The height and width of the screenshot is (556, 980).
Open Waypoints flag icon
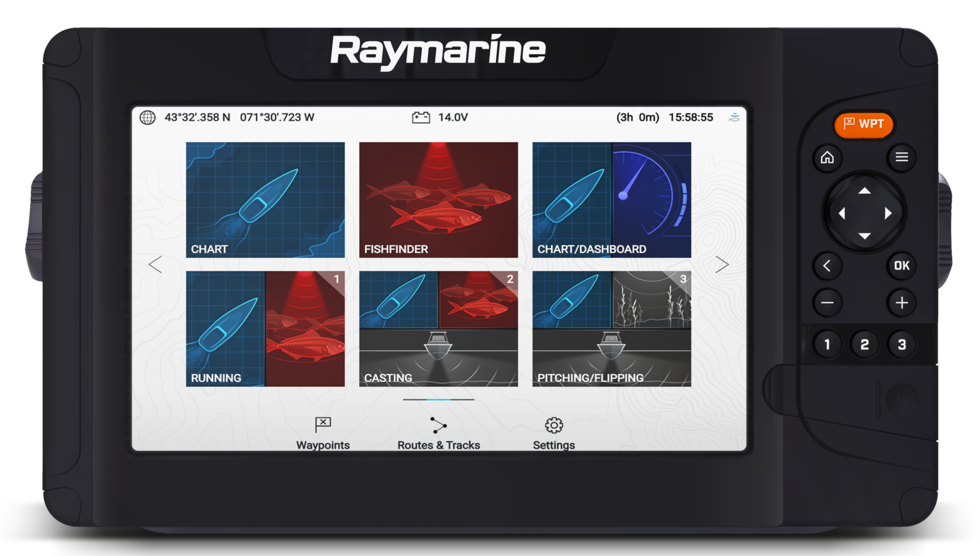(323, 425)
